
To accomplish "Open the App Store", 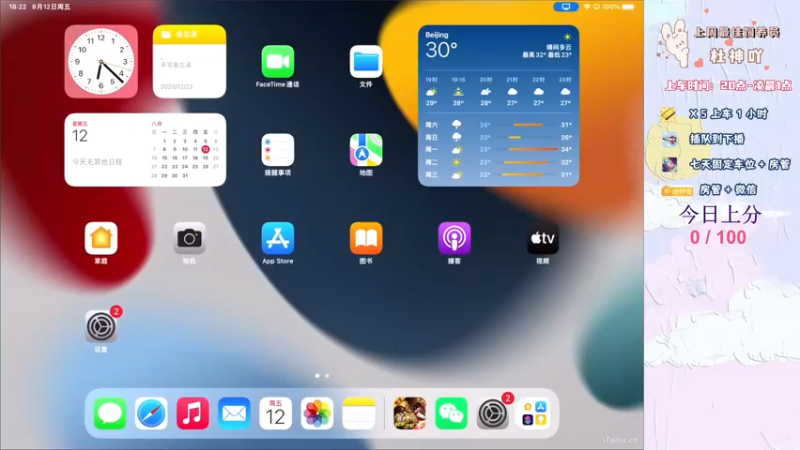I will point(278,238).
